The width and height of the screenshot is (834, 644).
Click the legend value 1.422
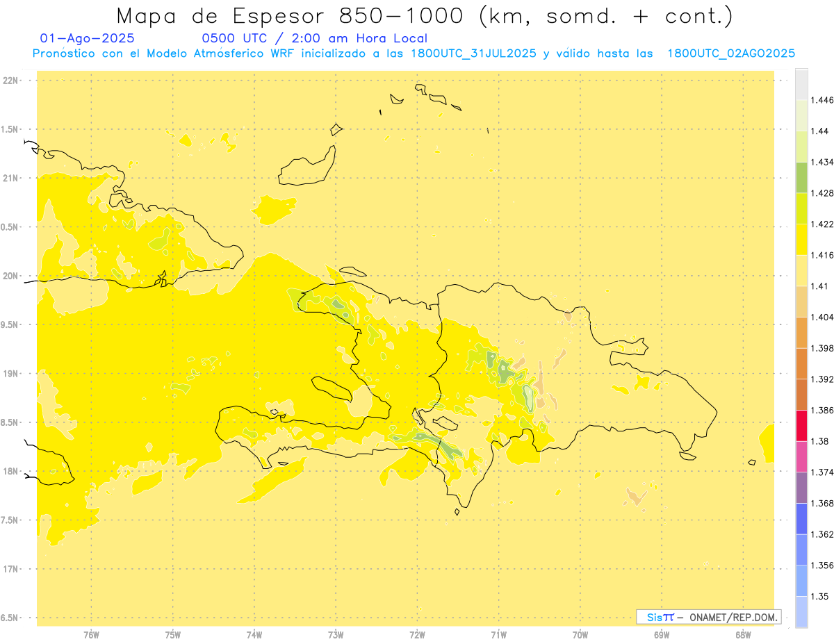point(823,224)
